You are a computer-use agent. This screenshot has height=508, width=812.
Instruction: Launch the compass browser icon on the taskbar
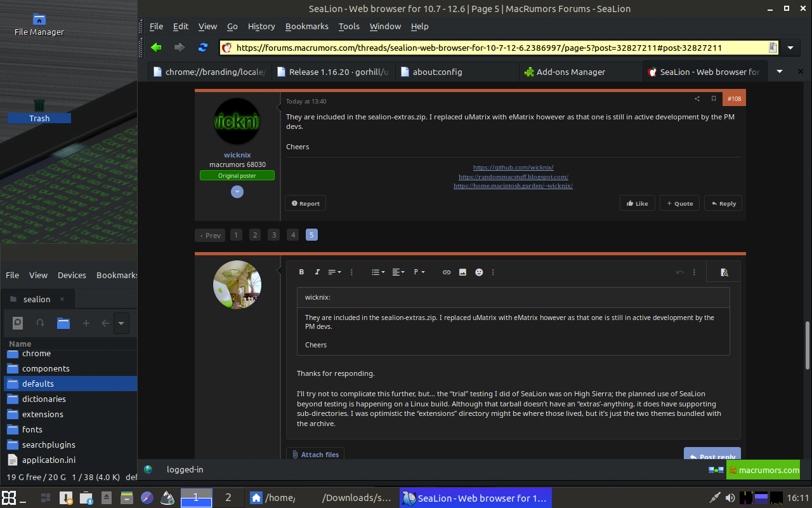(147, 498)
